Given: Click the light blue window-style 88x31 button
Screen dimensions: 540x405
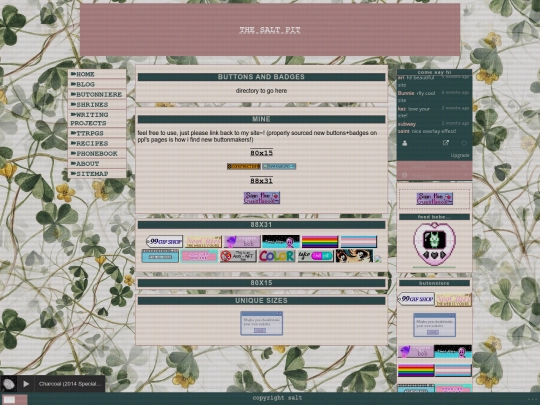Looking at the screenshot, I should (x=160, y=256).
